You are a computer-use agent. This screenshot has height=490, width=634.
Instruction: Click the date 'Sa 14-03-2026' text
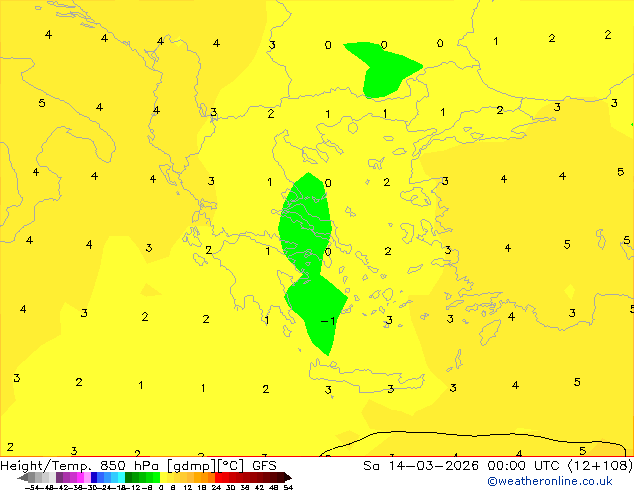[x=421, y=466]
